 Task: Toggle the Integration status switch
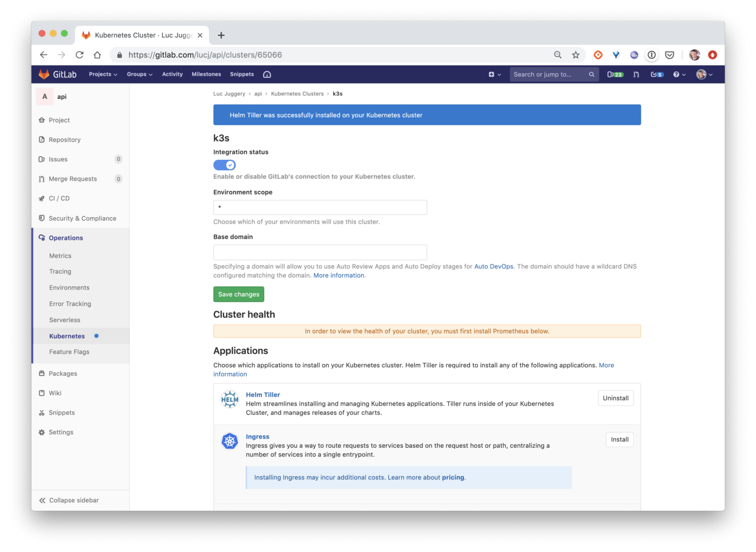pyautogui.click(x=224, y=165)
